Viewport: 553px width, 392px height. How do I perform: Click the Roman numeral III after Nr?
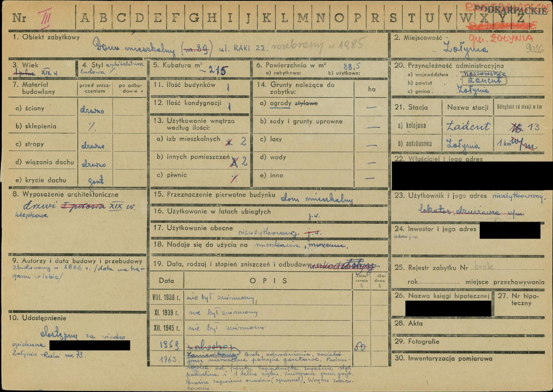(44, 18)
